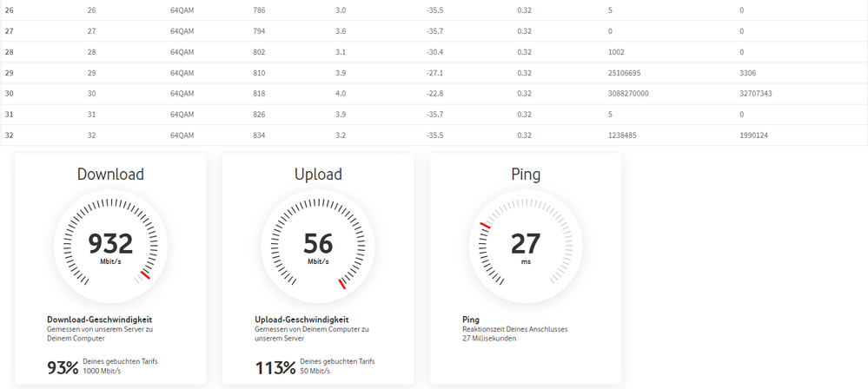
Task: Click the Download speed gauge showing 932
Action: (x=110, y=246)
